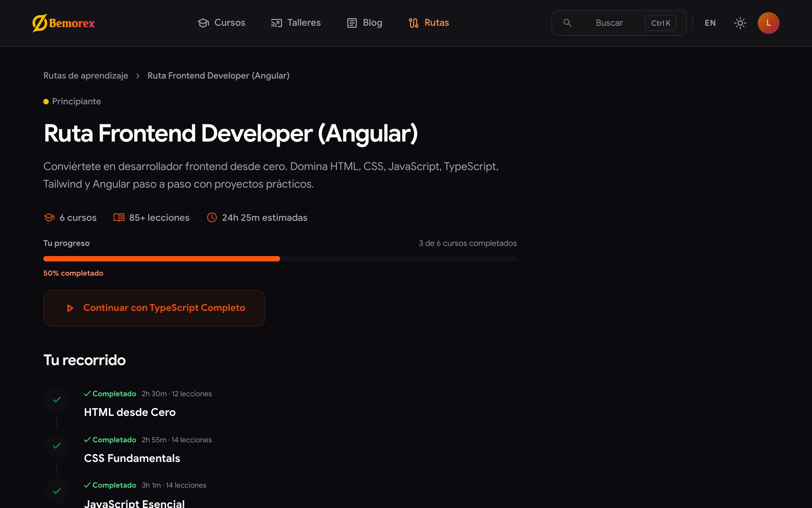This screenshot has width=812, height=508.
Task: Click the check circle for CSS Fundamentals
Action: click(57, 446)
